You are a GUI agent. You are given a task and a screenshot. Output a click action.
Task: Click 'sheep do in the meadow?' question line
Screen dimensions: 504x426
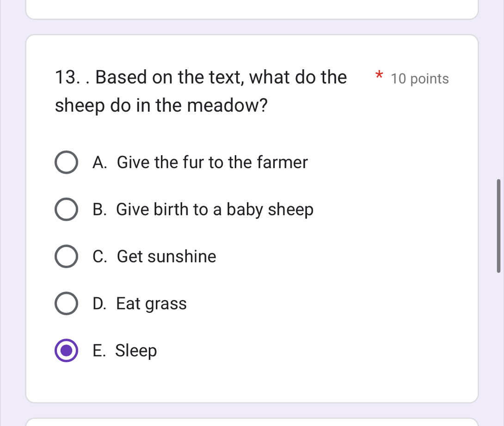point(161,105)
